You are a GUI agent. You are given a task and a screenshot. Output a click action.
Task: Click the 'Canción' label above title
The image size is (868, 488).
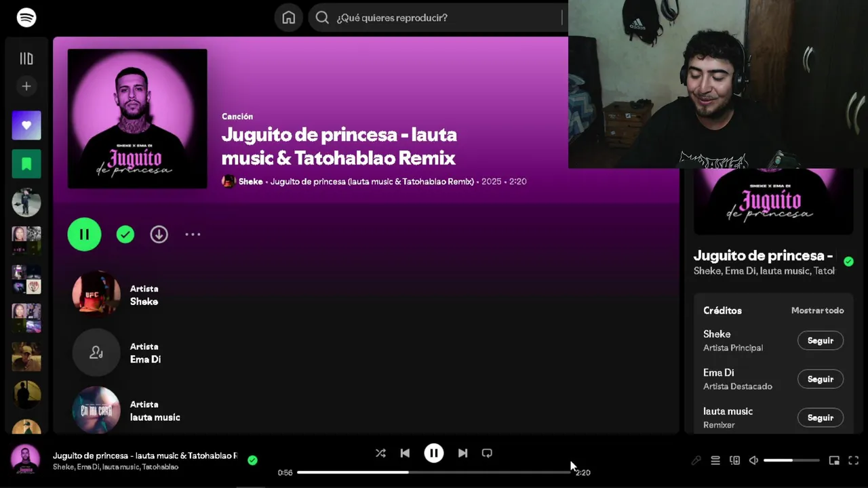point(237,117)
